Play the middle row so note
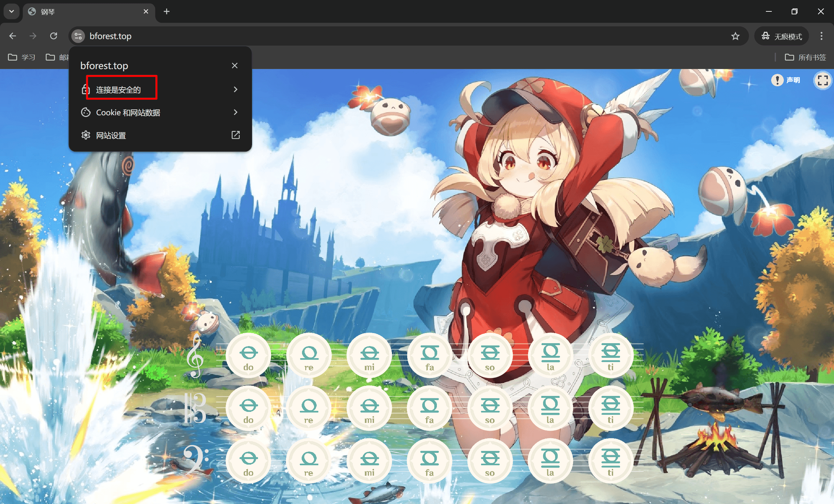The image size is (834, 504). [x=490, y=408]
